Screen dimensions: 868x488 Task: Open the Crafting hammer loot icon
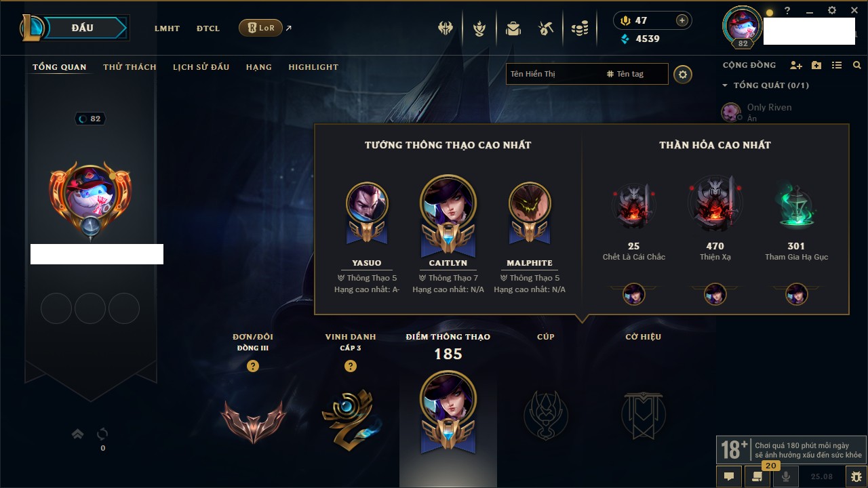pos(546,28)
